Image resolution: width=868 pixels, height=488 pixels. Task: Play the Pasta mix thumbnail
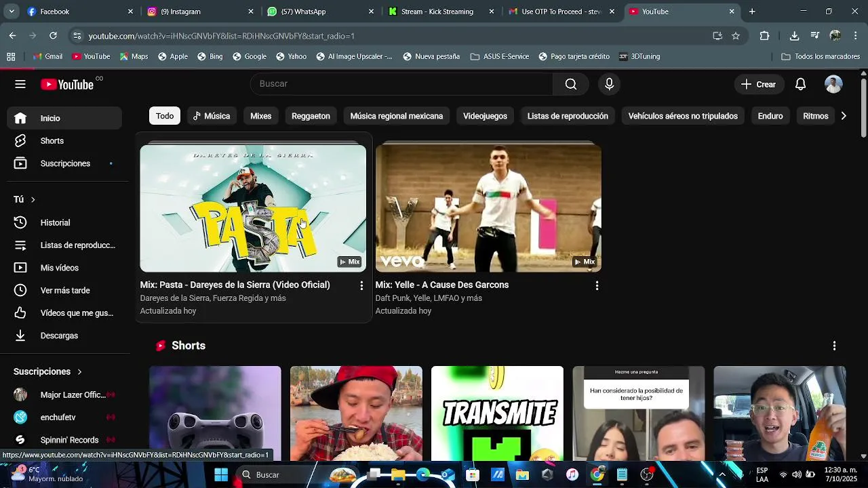pyautogui.click(x=253, y=207)
